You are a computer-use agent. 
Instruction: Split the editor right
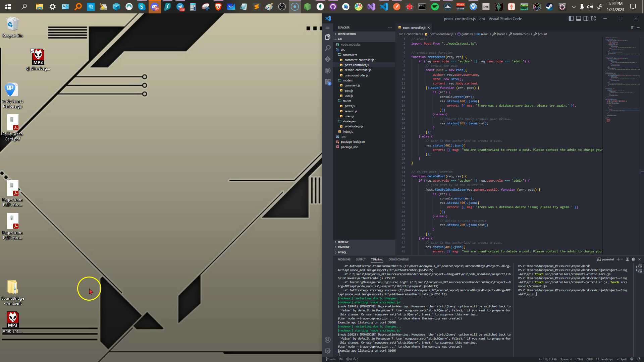(632, 27)
